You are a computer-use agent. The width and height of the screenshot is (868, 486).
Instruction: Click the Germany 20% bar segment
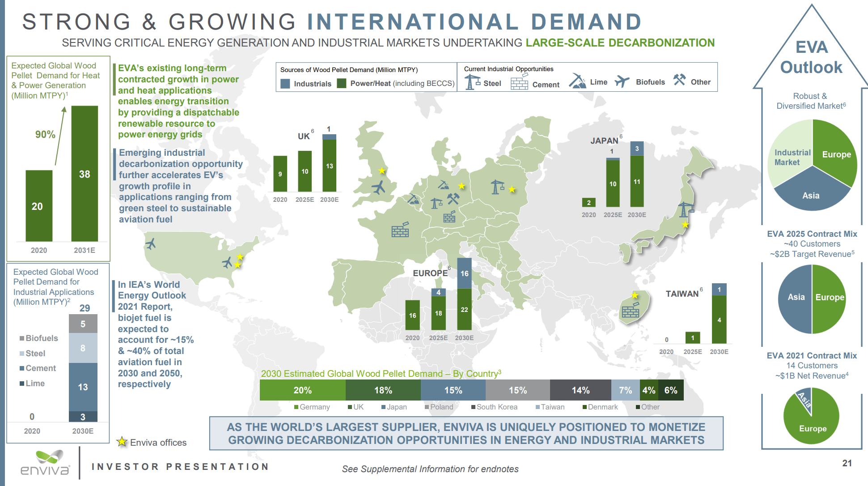[x=302, y=390]
